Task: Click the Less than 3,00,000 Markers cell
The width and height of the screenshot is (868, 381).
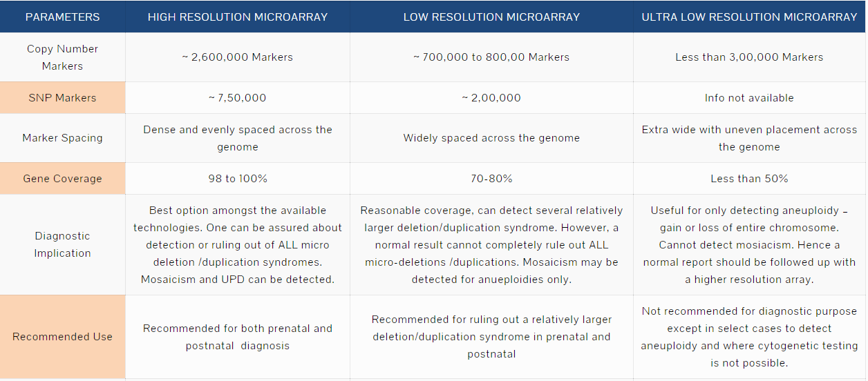Action: 749,57
